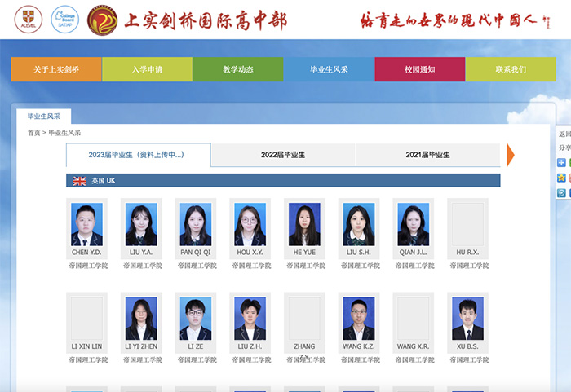The width and height of the screenshot is (571, 392).
Task: Click the UK flag icon
Action: point(80,181)
